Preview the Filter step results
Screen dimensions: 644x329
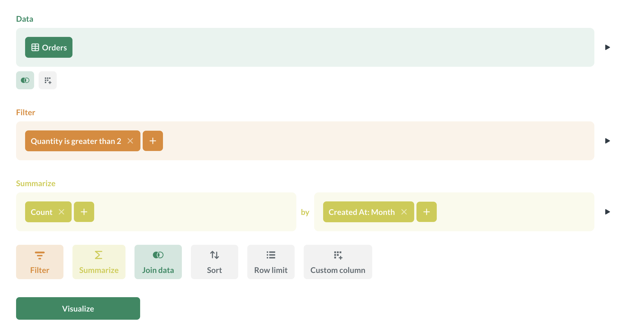pos(607,141)
